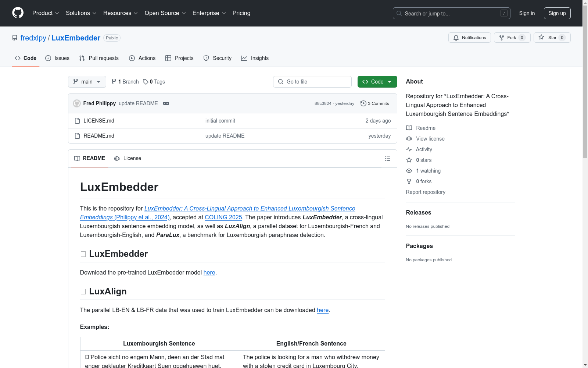Open the Security tab

(218, 58)
